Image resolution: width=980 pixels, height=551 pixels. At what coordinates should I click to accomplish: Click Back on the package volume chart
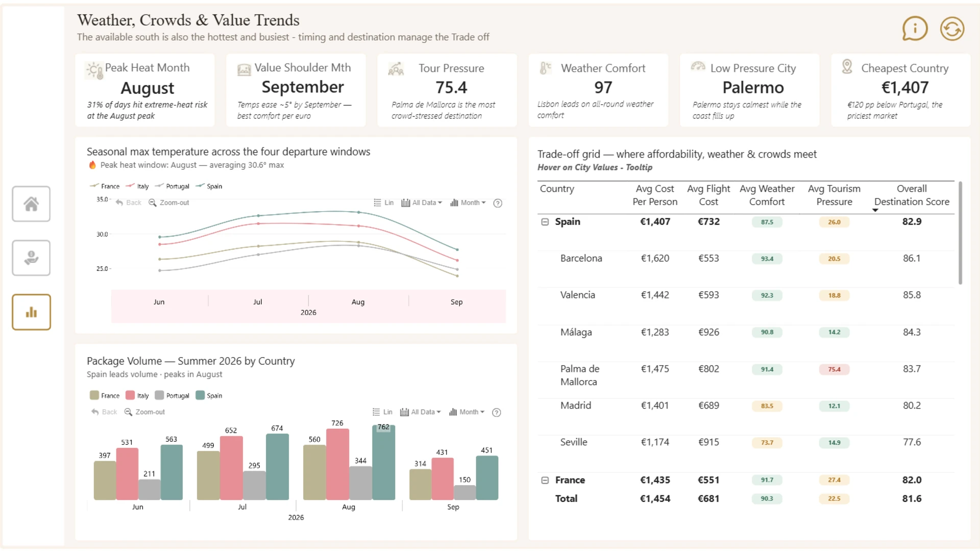click(x=104, y=412)
